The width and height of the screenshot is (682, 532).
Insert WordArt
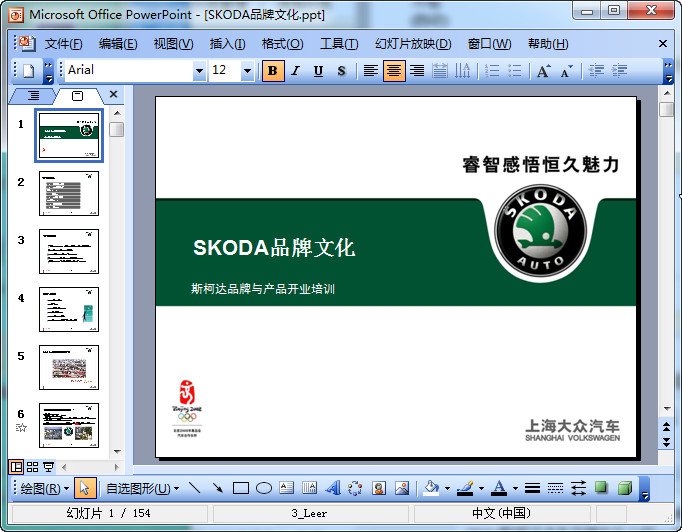click(x=333, y=488)
